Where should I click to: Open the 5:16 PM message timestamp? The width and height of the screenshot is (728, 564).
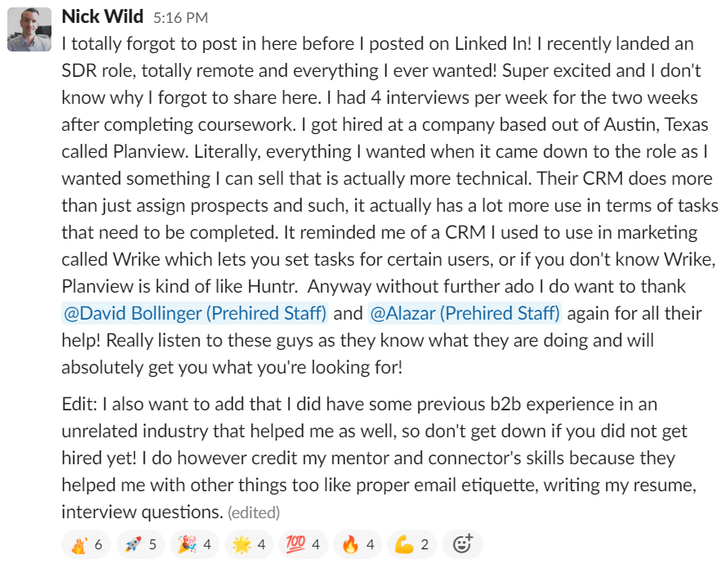(180, 17)
